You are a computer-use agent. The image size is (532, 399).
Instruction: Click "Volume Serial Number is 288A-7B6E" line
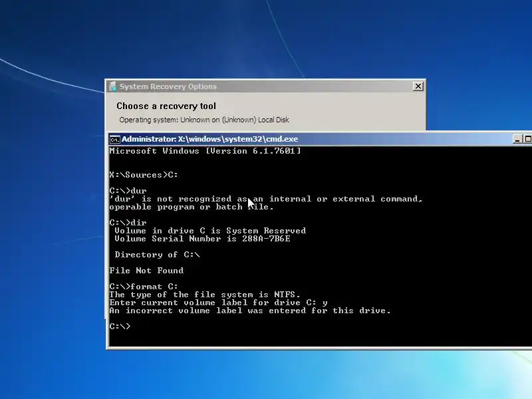coord(203,239)
